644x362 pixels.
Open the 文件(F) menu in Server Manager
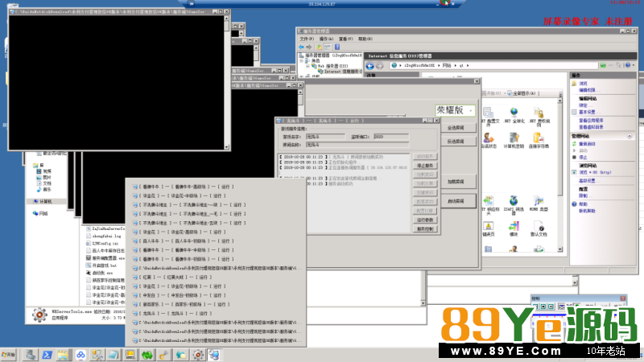coord(307,39)
